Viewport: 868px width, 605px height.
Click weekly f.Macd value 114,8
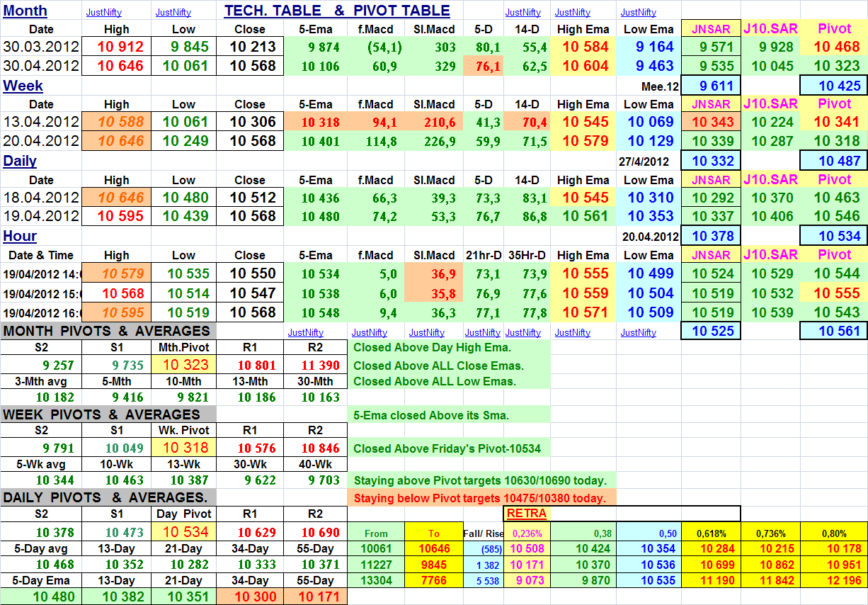[376, 140]
